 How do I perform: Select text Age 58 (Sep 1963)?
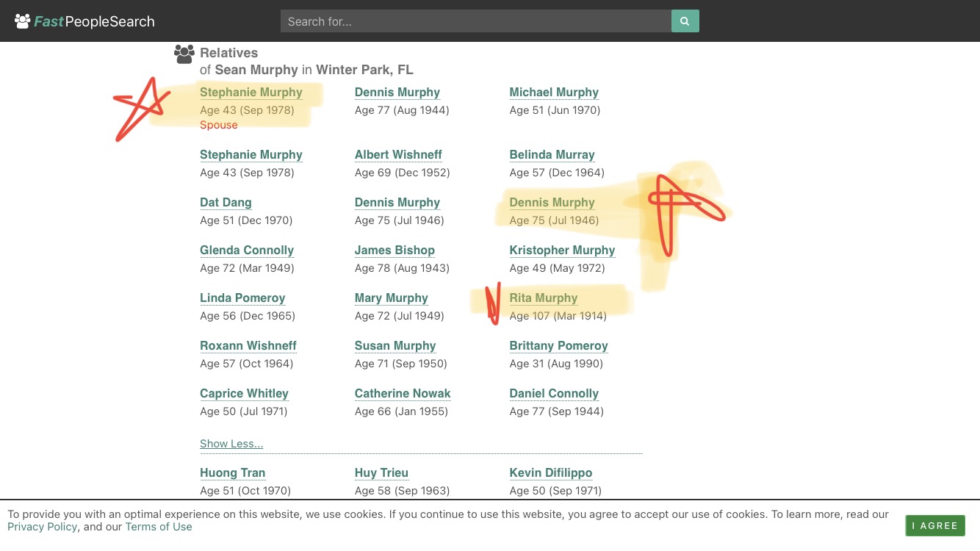(403, 491)
